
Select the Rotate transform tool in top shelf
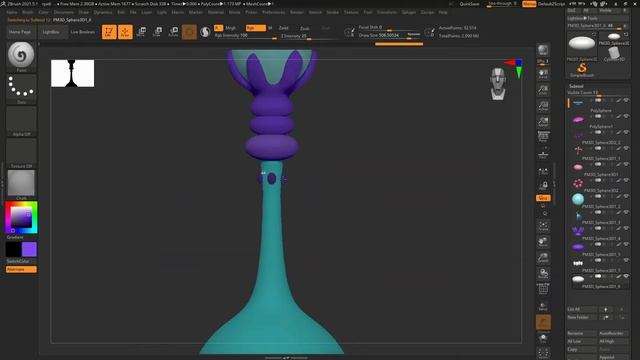coord(173,32)
